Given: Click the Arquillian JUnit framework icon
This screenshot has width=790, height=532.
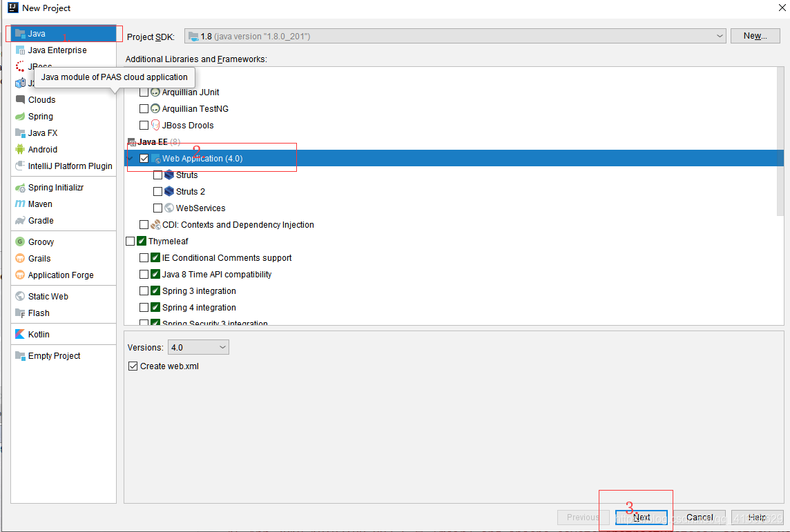Looking at the screenshot, I should pyautogui.click(x=155, y=92).
